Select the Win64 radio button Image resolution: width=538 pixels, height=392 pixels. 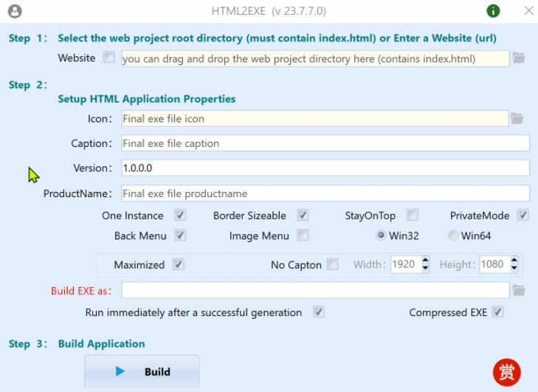click(453, 235)
